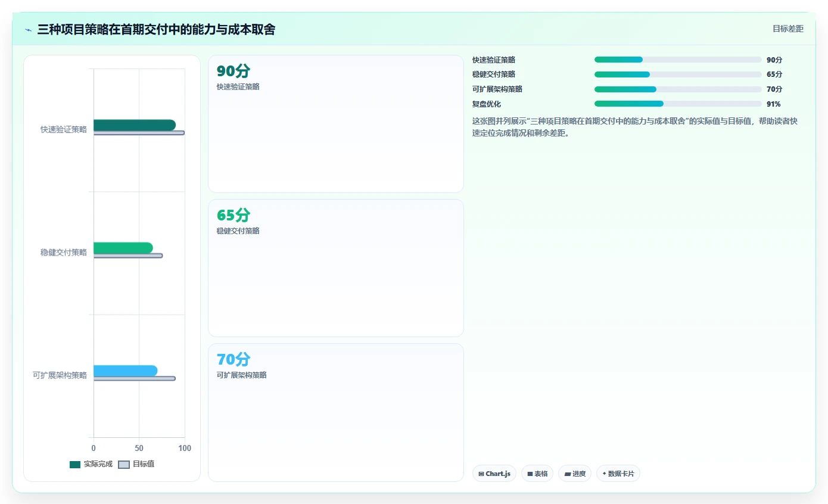Screen dimensions: 828x504
Task: Click the 快速验证策略 progress bar
Action: tap(678, 60)
